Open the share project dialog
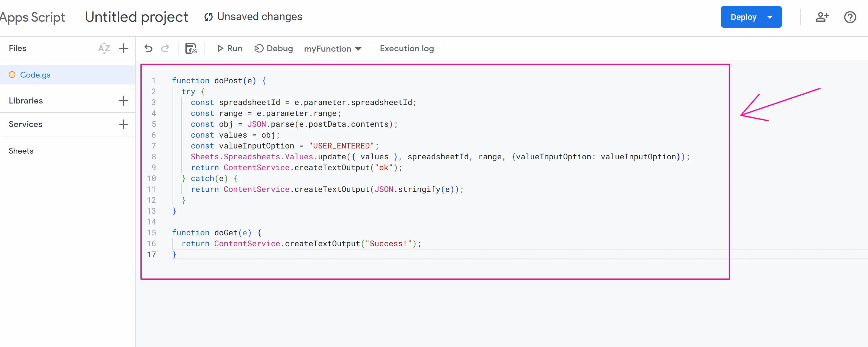Viewport: 868px width, 347px height. click(x=822, y=17)
